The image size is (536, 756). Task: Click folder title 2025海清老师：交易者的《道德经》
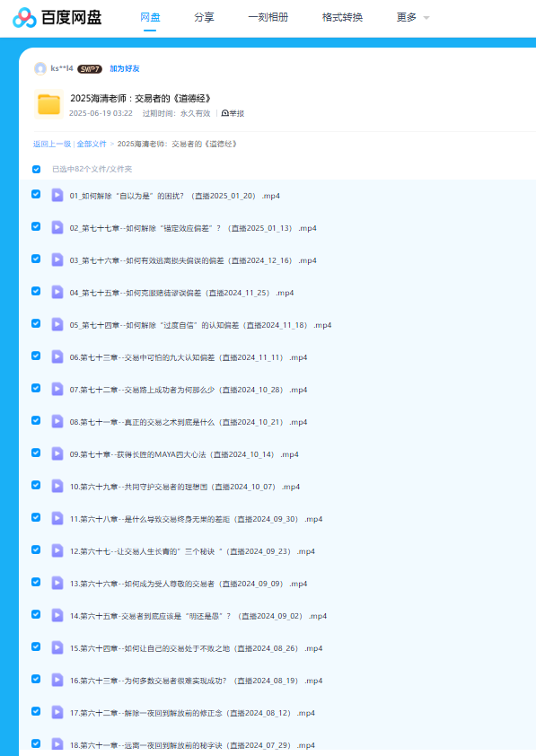coord(141,99)
